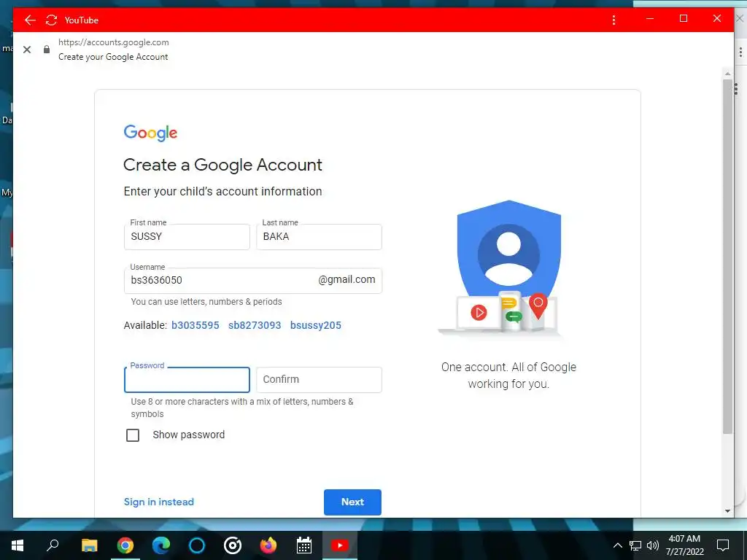Enable the Show password checkbox

coord(133,435)
